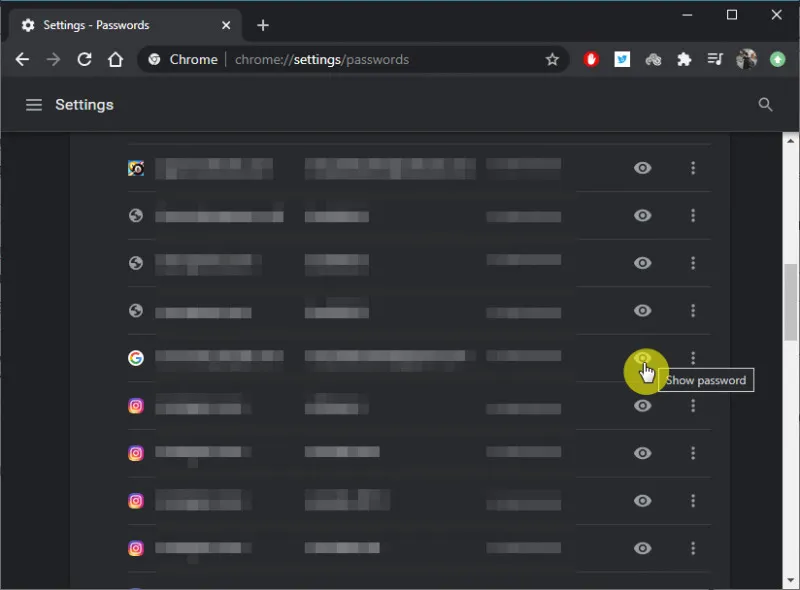800x590 pixels.
Task: Open the Extensions puzzle piece menu
Action: pos(684,60)
